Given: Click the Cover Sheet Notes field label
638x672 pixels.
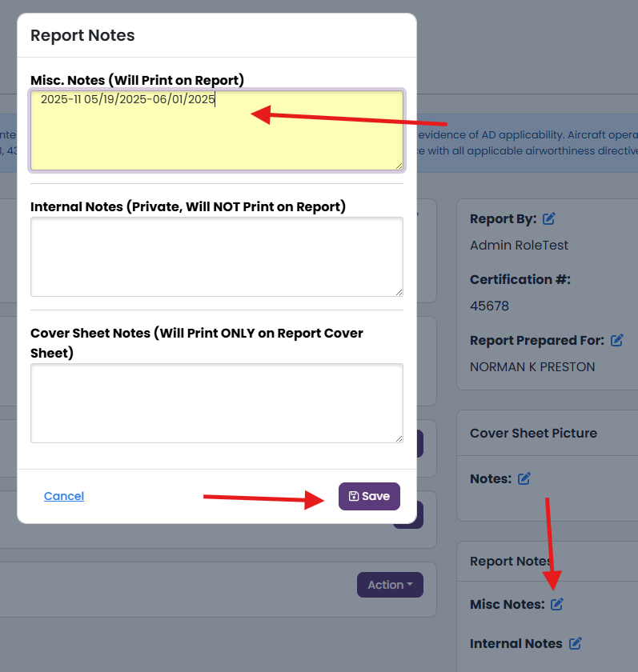Looking at the screenshot, I should click(197, 343).
